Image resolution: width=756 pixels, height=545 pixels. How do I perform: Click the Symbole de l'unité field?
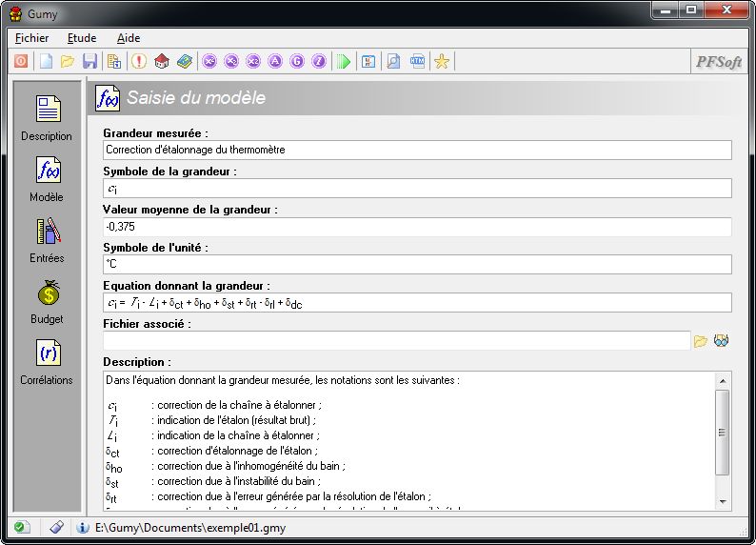pos(417,264)
